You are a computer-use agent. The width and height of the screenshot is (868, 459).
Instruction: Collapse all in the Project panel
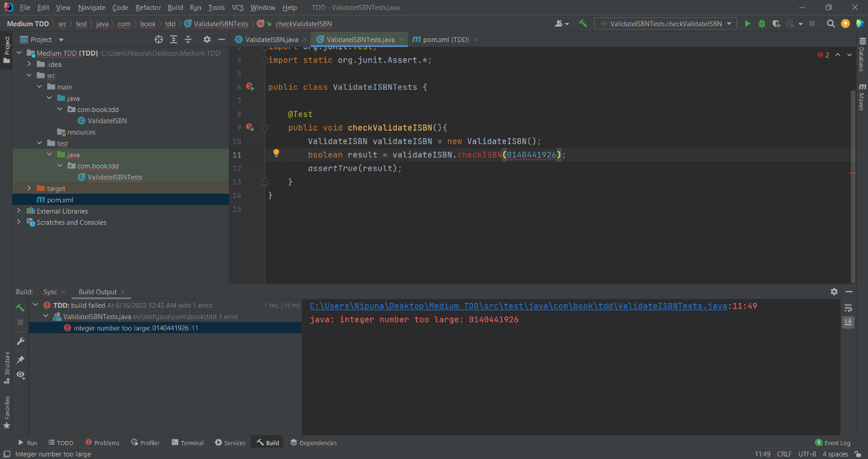188,40
